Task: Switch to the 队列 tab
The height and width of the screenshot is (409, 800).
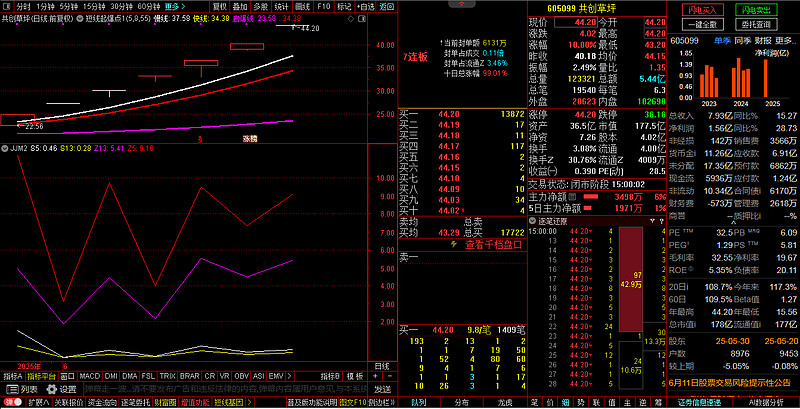Action: click(x=419, y=403)
